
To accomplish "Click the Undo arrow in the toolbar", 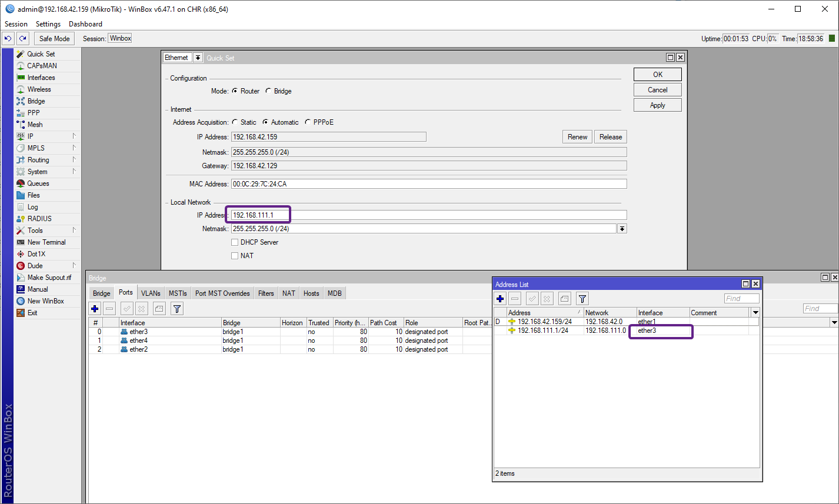I will (x=8, y=39).
